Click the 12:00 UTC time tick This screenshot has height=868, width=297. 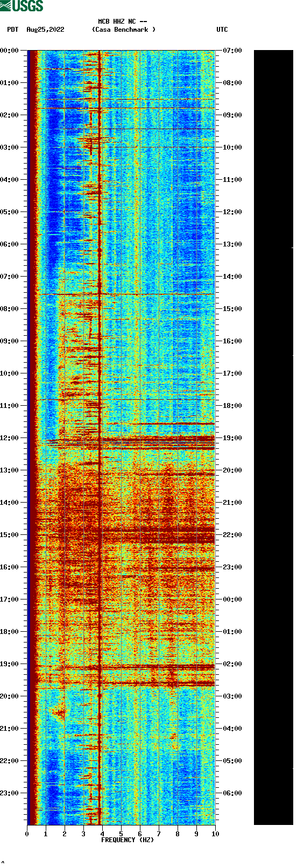pos(232,212)
